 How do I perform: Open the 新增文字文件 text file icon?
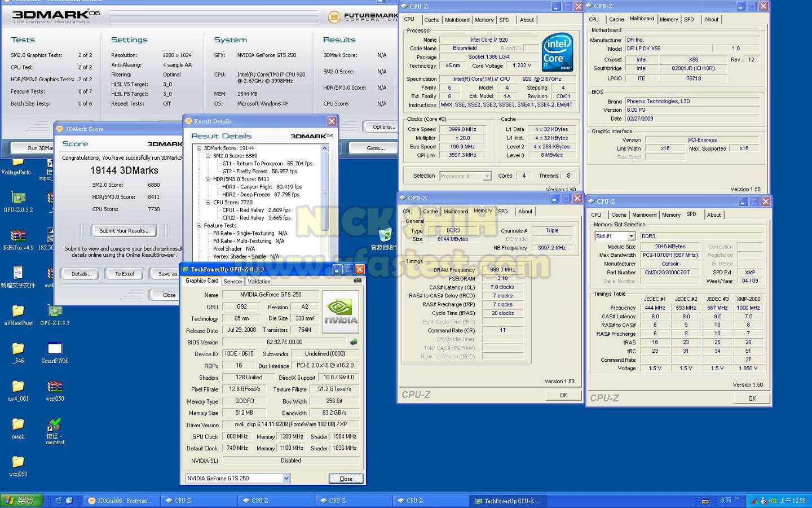click(18, 273)
